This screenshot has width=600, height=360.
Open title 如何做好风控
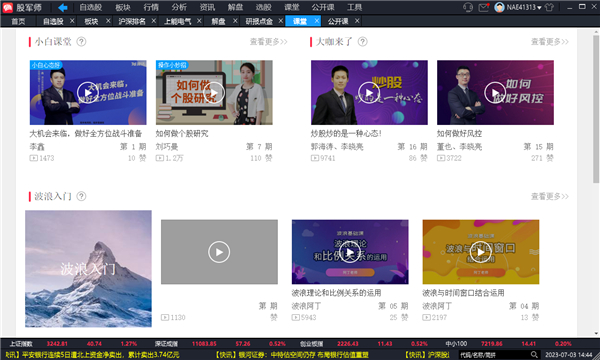point(460,134)
